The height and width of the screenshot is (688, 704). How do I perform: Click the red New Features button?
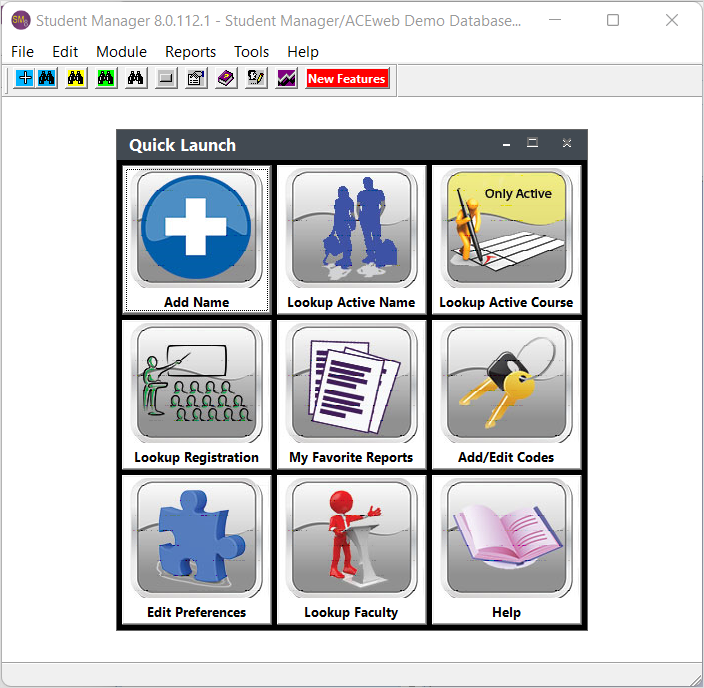coord(346,79)
